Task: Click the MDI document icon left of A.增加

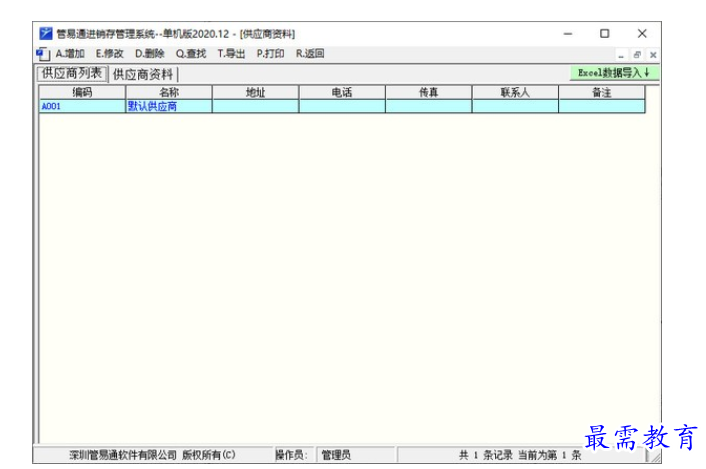Action: tap(43, 54)
